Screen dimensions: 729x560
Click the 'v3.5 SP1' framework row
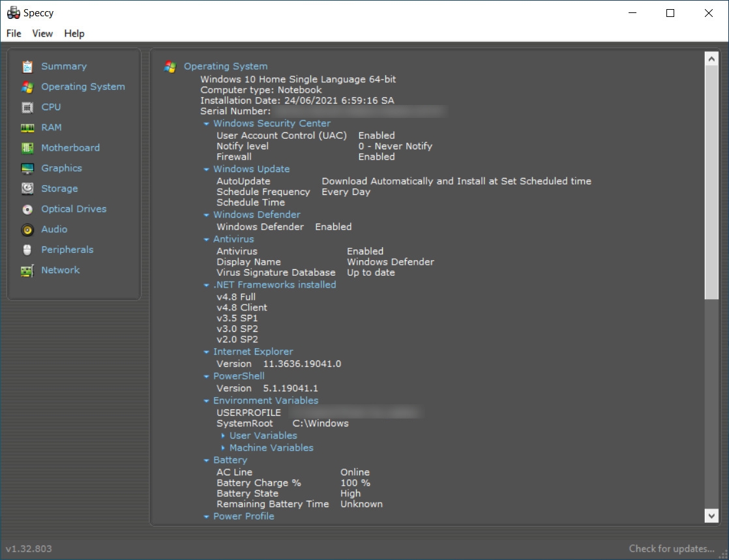click(x=237, y=318)
